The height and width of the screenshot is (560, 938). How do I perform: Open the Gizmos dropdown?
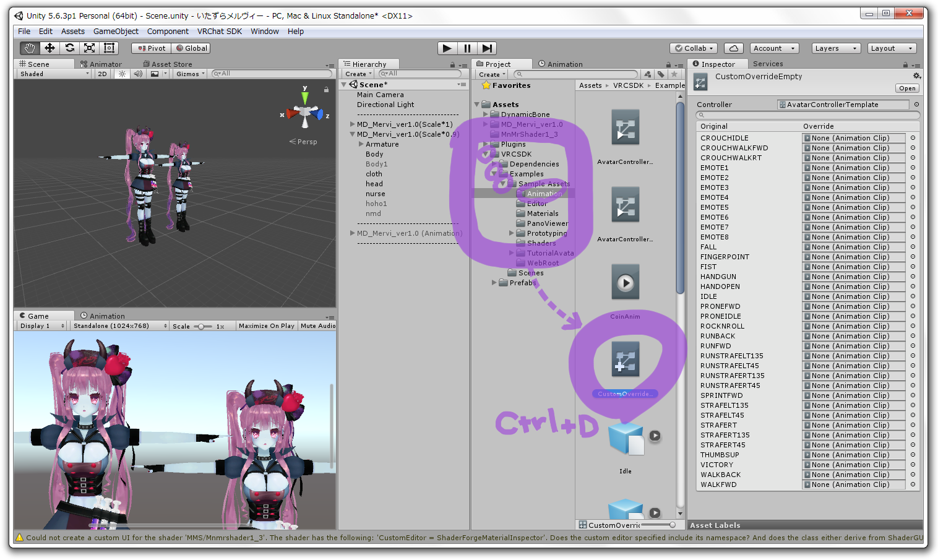(x=191, y=74)
